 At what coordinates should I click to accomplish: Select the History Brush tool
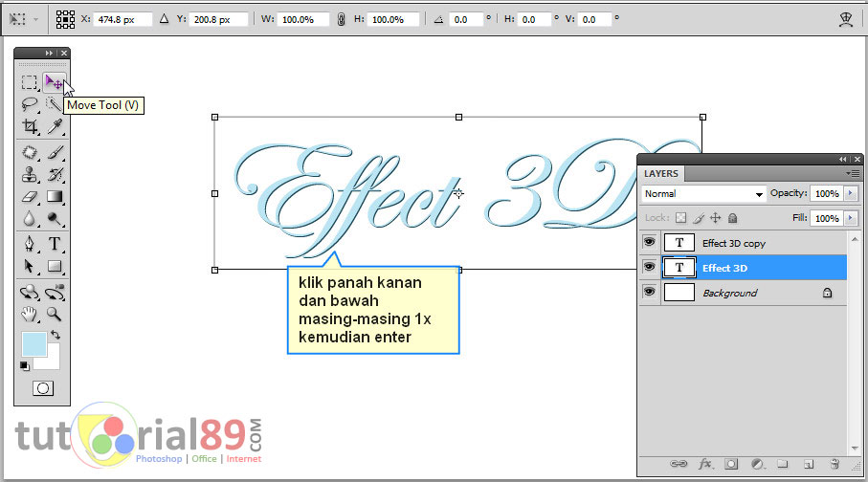pos(55,174)
